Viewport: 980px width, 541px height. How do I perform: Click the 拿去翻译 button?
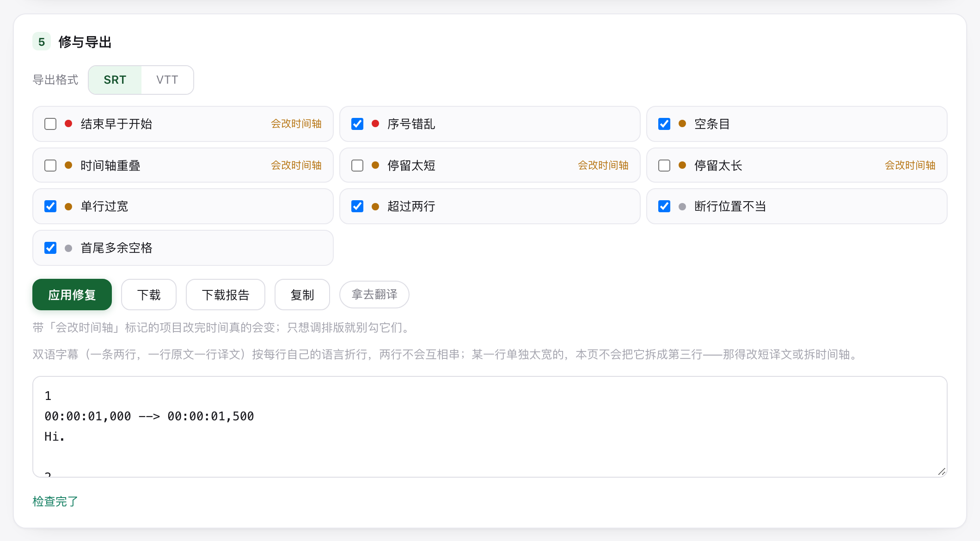374,295
